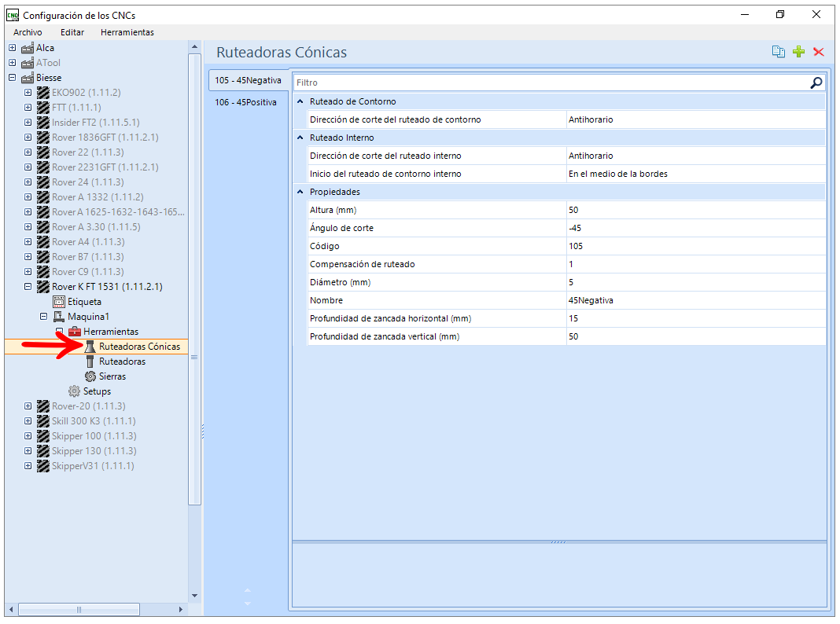Collapse the Biesse tree node
Viewport: 840px width, 624px height.
click(13, 78)
